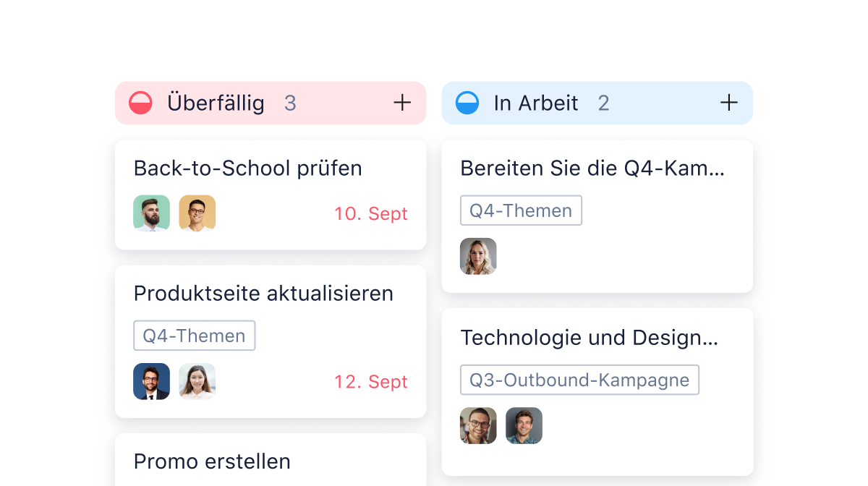Viewport: 868px width, 486px height.
Task: Click the 10. Sept due date
Action: pyautogui.click(x=371, y=213)
